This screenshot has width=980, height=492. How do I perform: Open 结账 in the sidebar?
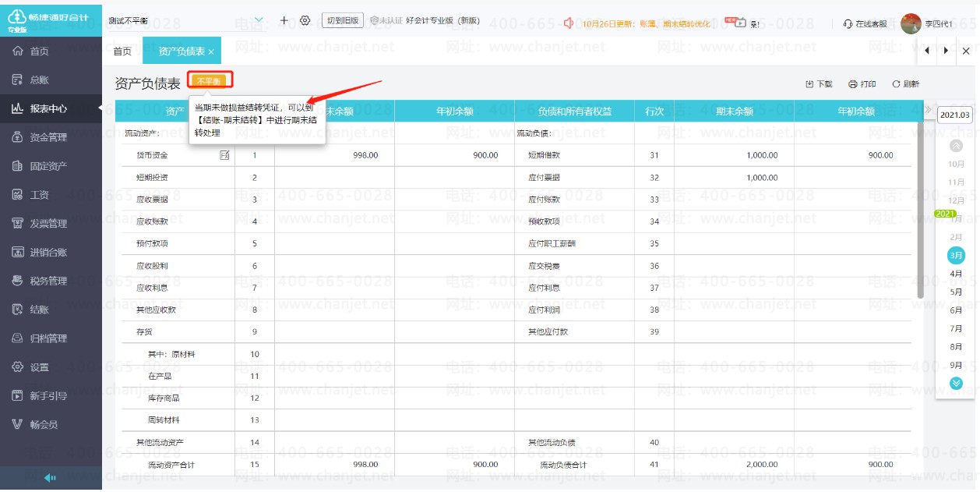coord(51,310)
